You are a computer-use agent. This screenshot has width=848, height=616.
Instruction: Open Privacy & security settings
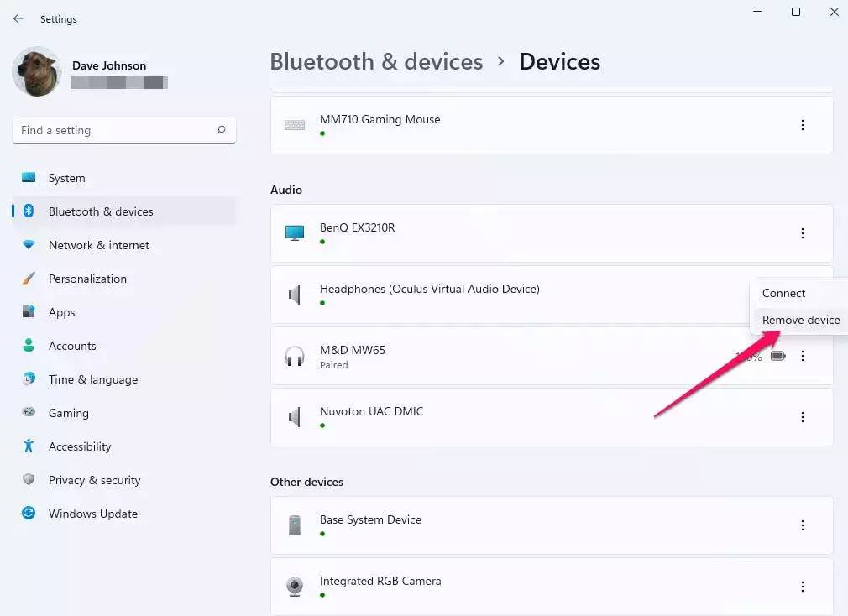[x=94, y=480]
